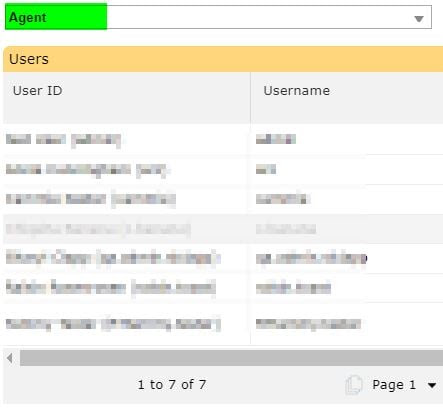Select the fifth row's User ID cell
Screen dimensions: 443x409
127,258
